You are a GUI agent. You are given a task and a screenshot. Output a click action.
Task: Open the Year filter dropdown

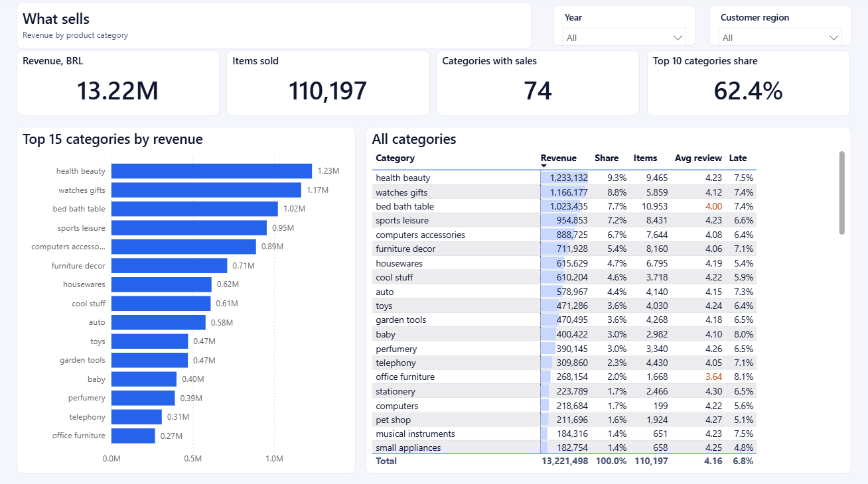pos(624,38)
